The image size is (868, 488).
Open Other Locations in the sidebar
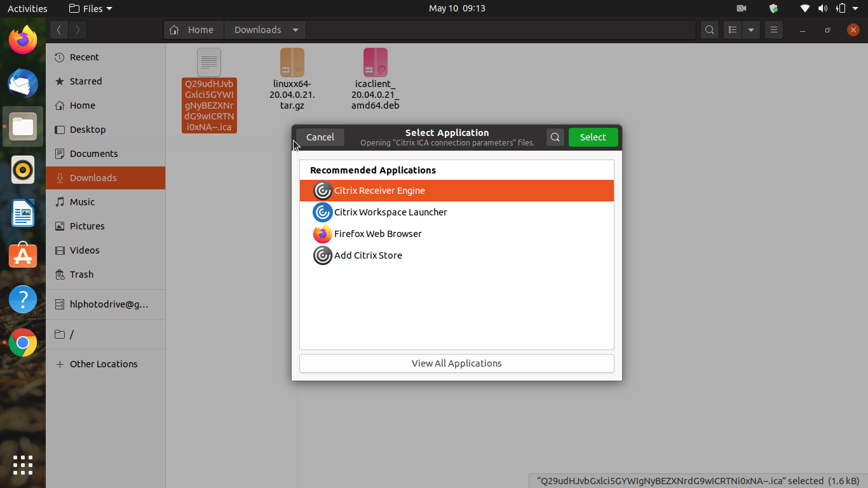tap(105, 364)
